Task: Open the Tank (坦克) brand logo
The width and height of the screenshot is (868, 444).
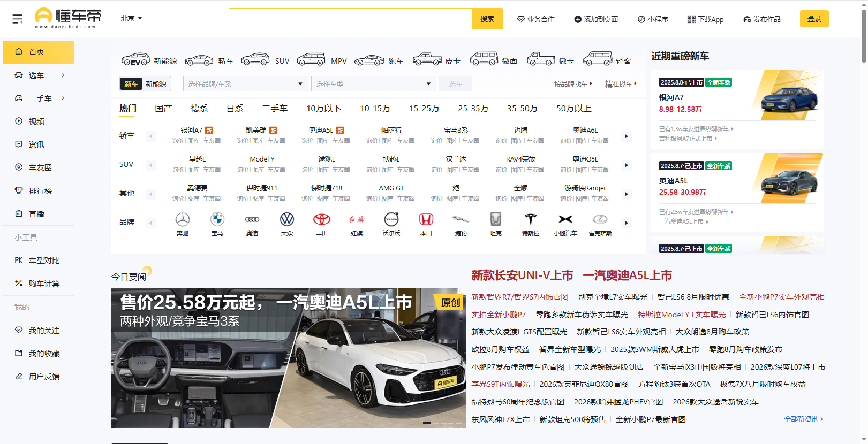Action: click(x=496, y=219)
